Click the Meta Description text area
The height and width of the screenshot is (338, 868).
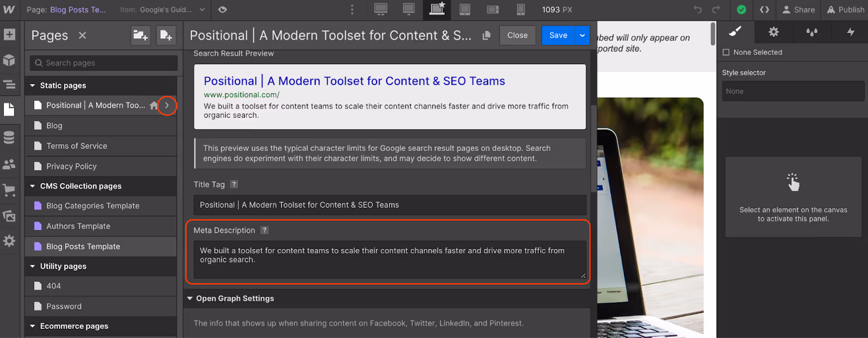click(390, 260)
